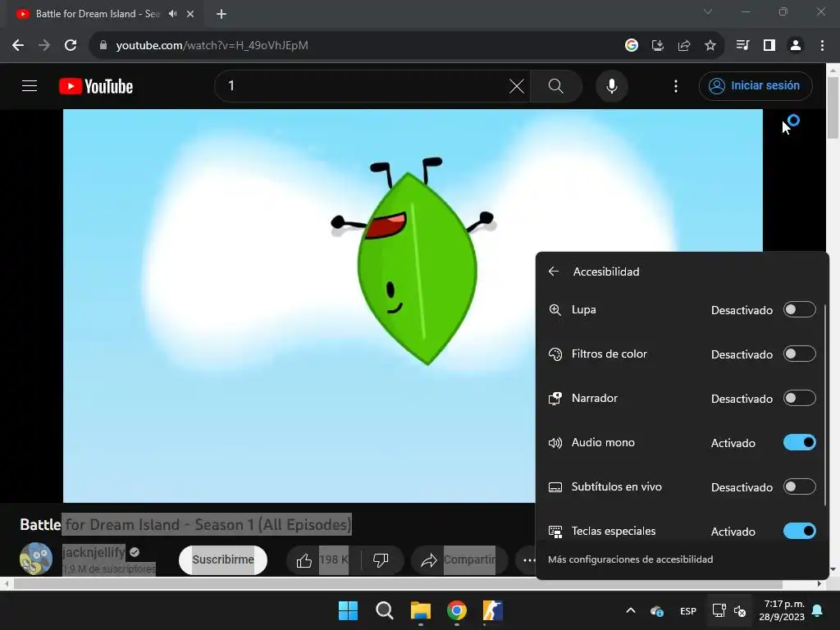Open Google icon in address bar

[x=632, y=46]
